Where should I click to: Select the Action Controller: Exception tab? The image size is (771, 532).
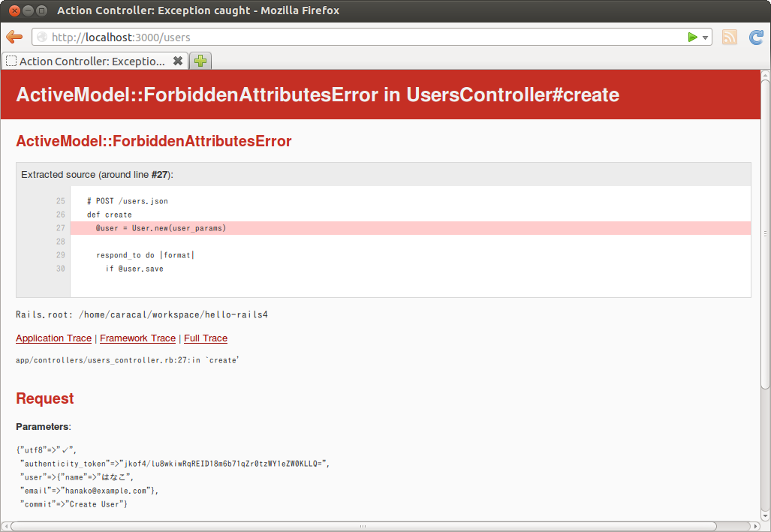[90, 61]
